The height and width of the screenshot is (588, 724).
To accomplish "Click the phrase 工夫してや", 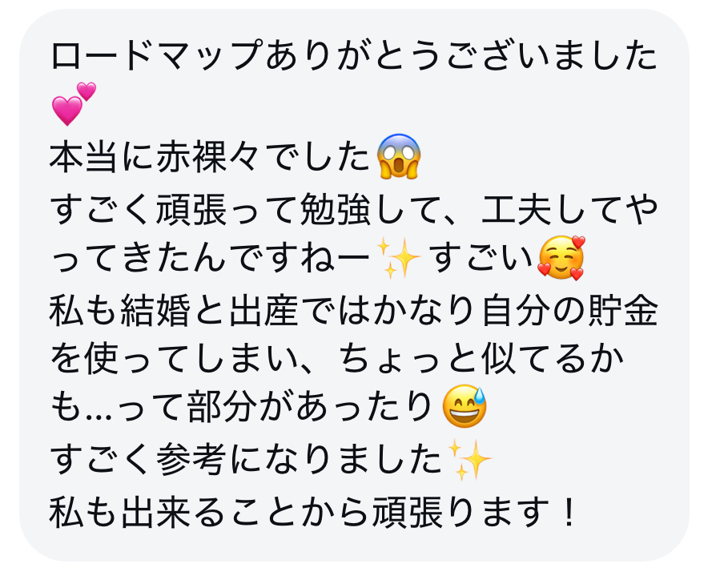I will (x=569, y=209).
